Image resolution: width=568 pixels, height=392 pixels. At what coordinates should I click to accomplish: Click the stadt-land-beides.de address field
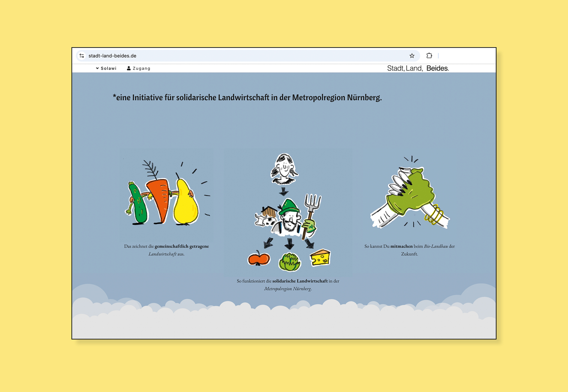pos(112,56)
